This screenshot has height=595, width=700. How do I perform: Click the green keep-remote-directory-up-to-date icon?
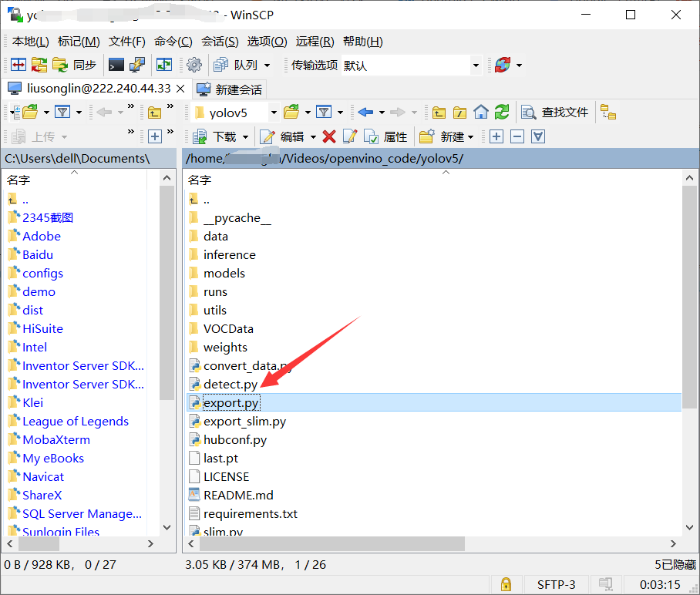pos(164,66)
